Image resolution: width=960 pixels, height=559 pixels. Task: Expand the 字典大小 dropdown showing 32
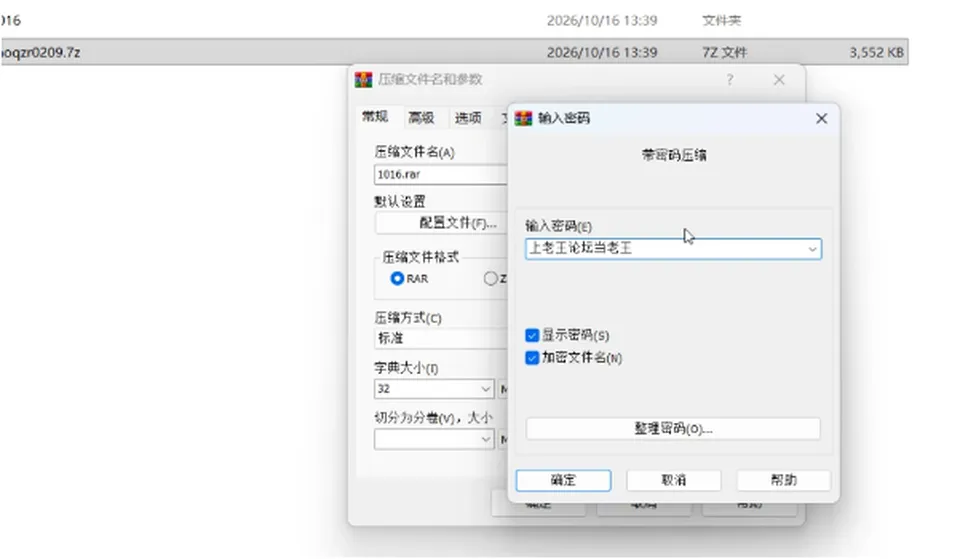(485, 389)
